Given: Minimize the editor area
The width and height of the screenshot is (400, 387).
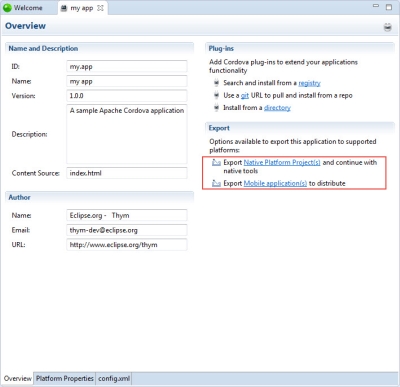Looking at the screenshot, I should click(376, 6).
